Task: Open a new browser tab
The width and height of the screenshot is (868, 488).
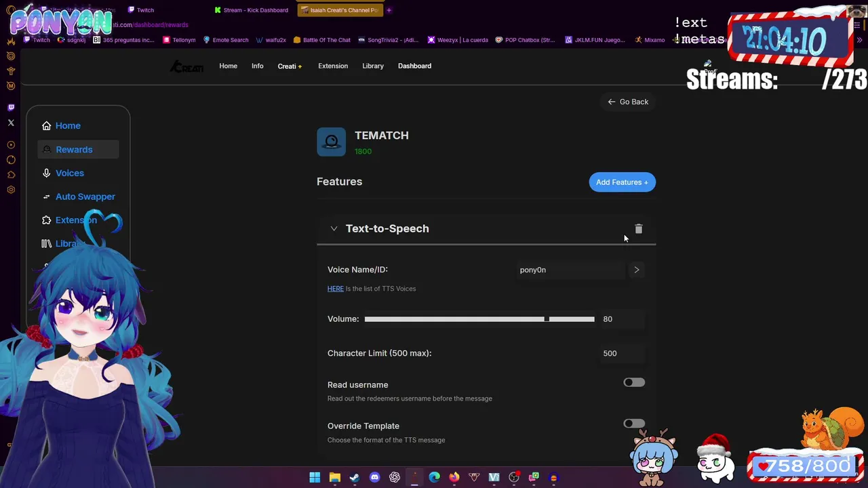Action: pos(389,10)
